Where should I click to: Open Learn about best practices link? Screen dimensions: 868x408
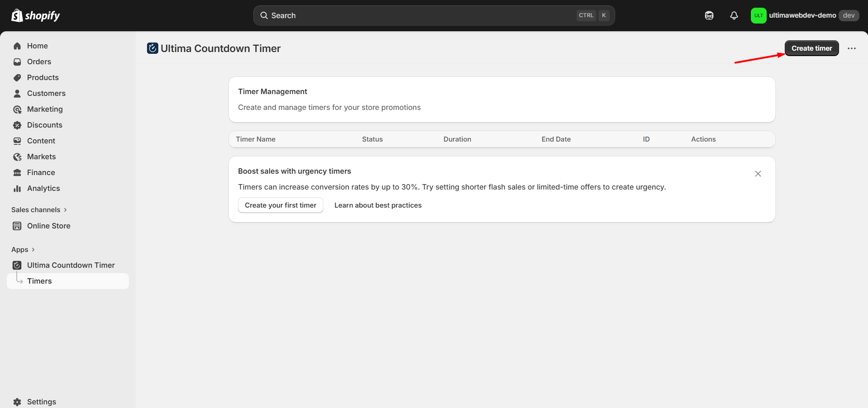click(x=378, y=205)
